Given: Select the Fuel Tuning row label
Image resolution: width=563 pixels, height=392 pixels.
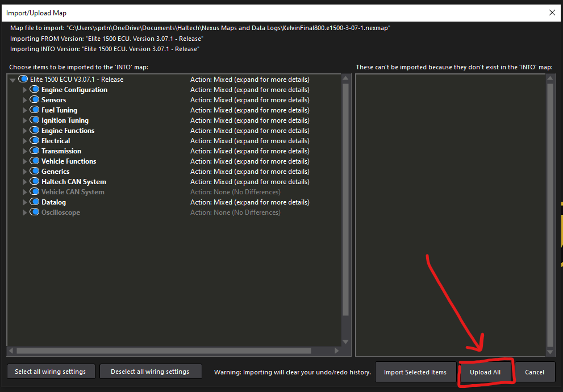Looking at the screenshot, I should [x=59, y=110].
